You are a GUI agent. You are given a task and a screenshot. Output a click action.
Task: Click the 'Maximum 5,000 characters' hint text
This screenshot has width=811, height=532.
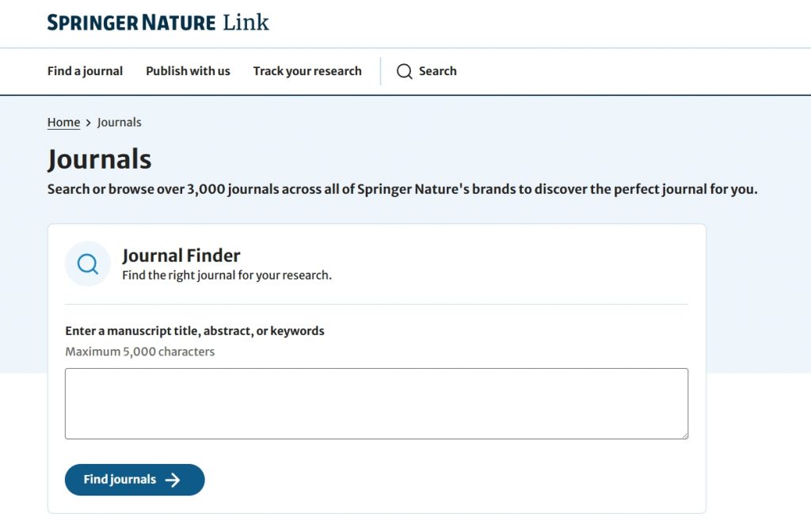pos(139,351)
